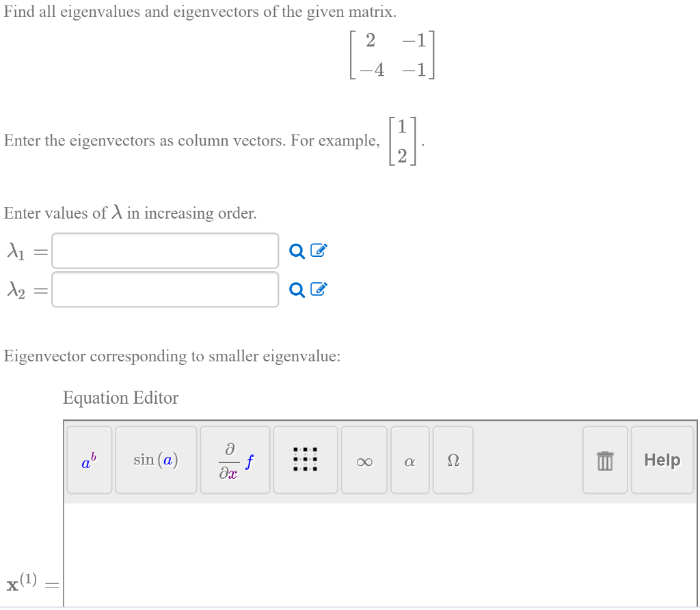
Task: Open the pencil editor for λ2
Action: pyautogui.click(x=318, y=290)
